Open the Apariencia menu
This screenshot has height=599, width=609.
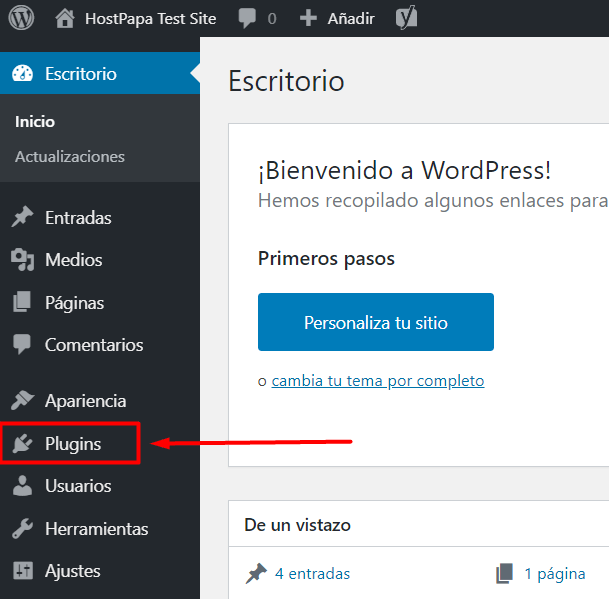click(x=100, y=401)
